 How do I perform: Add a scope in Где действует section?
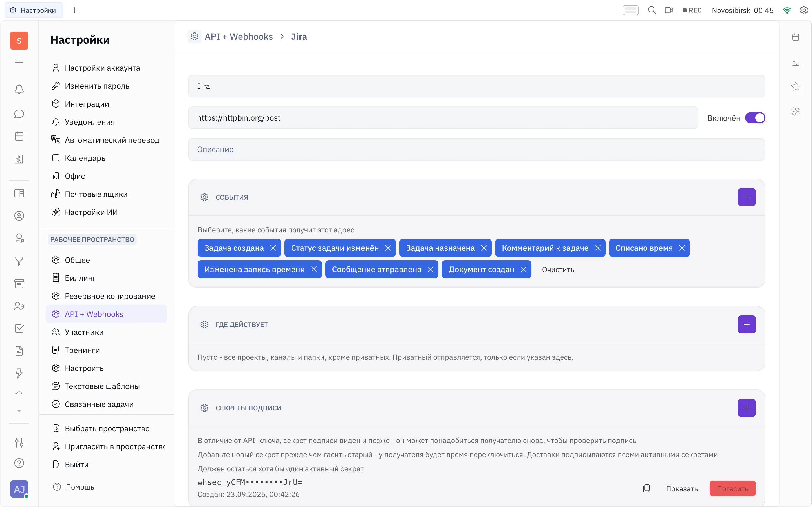tap(747, 324)
